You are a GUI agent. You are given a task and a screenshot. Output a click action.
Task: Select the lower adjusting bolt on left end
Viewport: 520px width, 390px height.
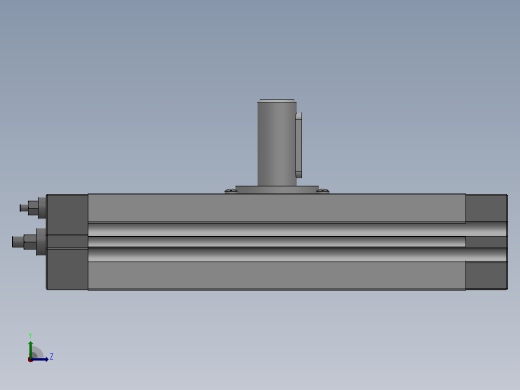[29, 242]
